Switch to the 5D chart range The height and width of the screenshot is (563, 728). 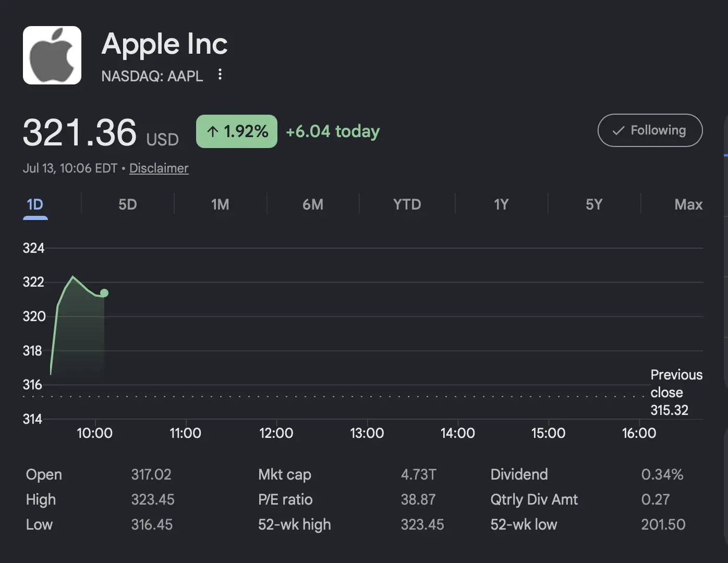(127, 204)
